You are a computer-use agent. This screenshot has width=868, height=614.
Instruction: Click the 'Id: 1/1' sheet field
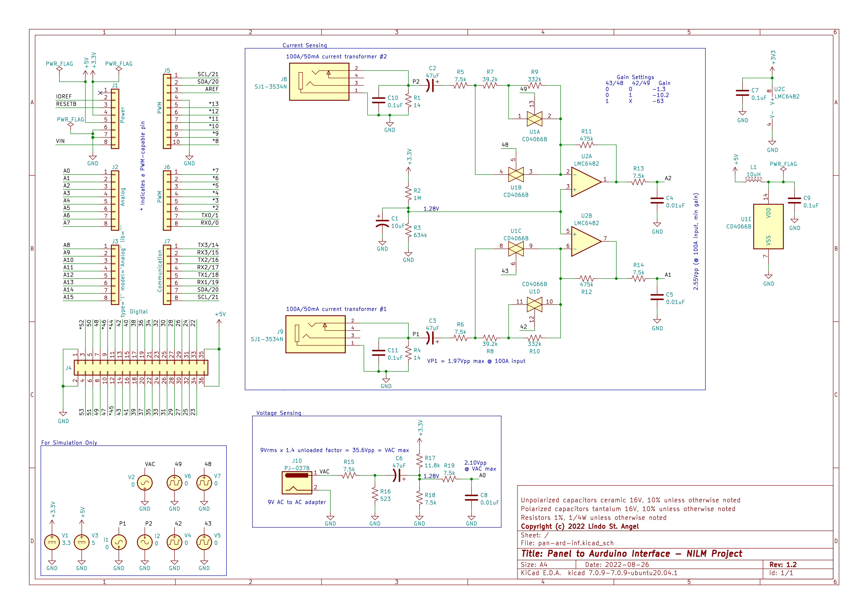coord(781,573)
